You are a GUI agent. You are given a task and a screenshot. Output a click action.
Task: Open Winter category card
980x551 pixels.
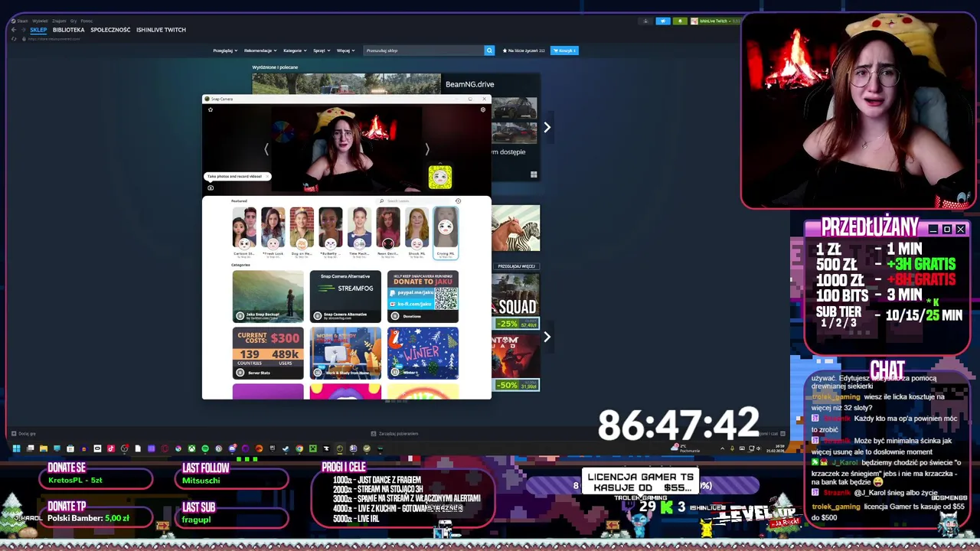point(423,353)
